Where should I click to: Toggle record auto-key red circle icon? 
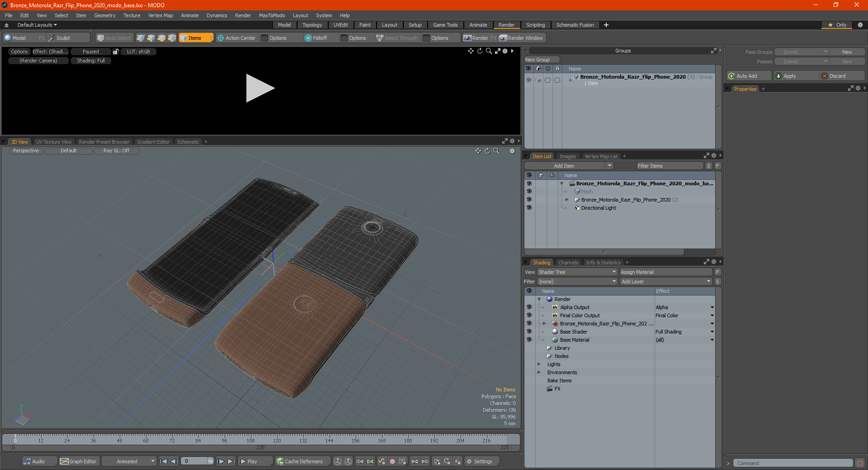pos(392,461)
